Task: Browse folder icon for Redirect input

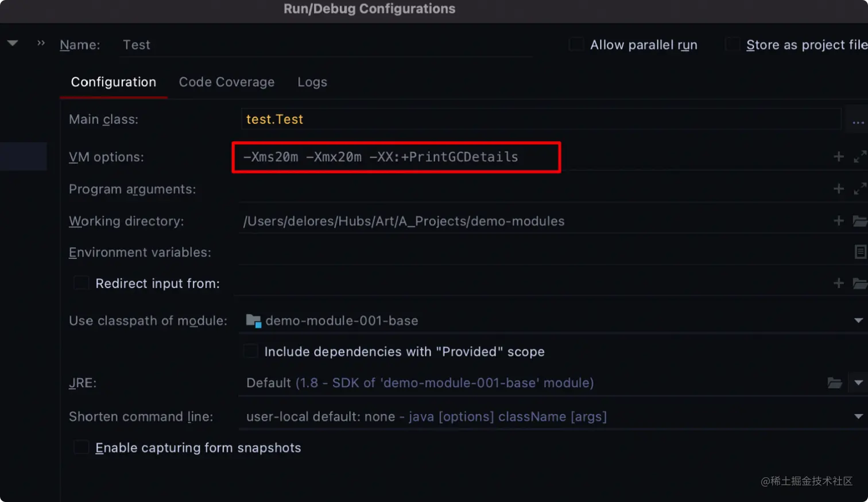Action: [x=860, y=283]
